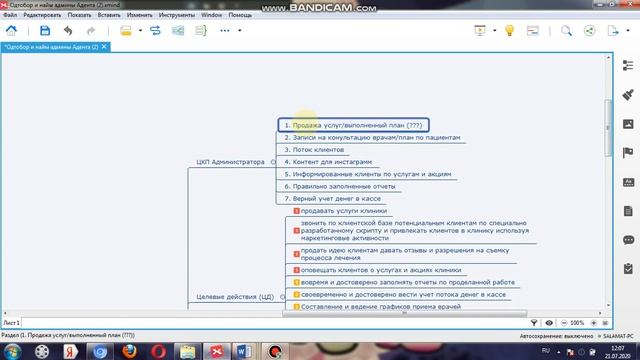640x360 pixels.
Task: Open the Показать menu
Action: click(79, 15)
